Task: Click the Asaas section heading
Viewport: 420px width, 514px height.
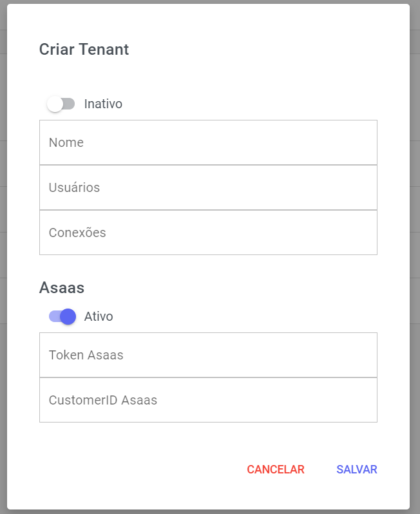Action: pyautogui.click(x=62, y=287)
